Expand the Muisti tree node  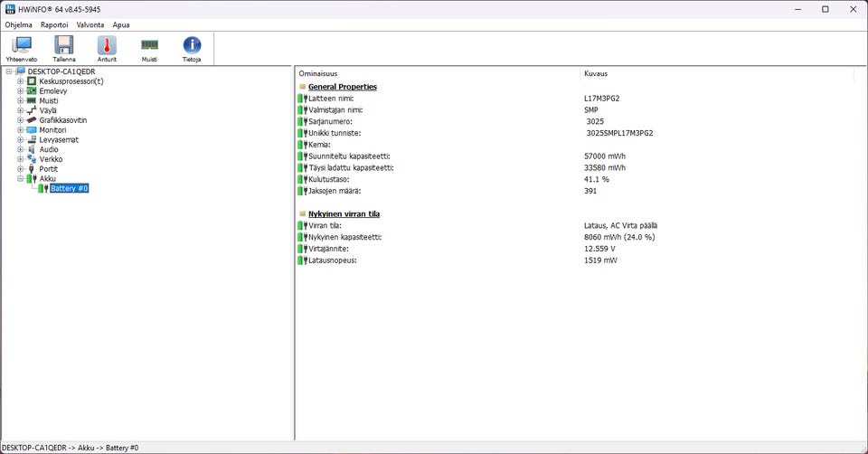click(21, 100)
